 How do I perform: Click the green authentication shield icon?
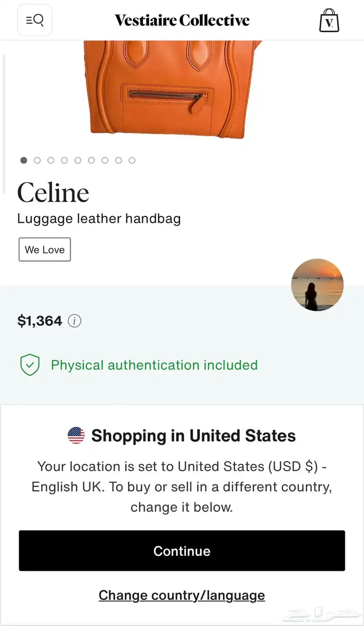pos(30,365)
